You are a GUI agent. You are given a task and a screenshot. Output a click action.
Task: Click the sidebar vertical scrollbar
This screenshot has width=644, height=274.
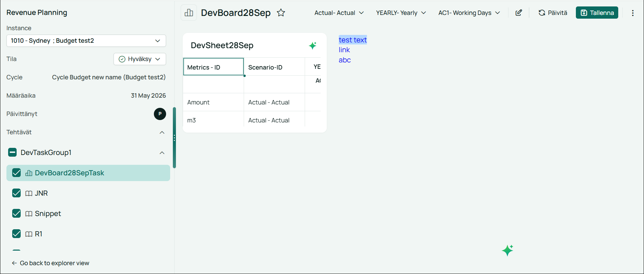click(174, 138)
